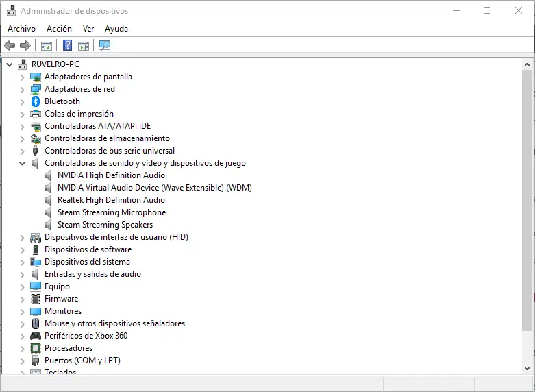The width and height of the screenshot is (535, 392).
Task: Click the show/hide action pane toolbar icon
Action: pos(84,45)
